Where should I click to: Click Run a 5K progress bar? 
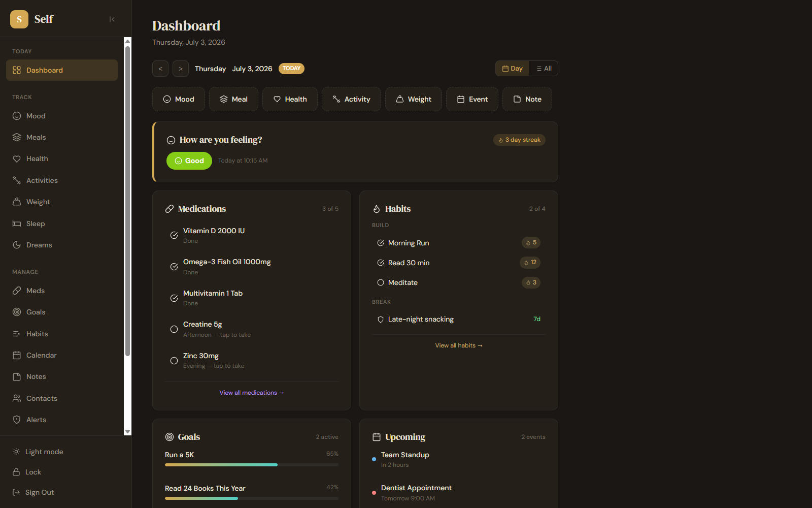(x=252, y=465)
